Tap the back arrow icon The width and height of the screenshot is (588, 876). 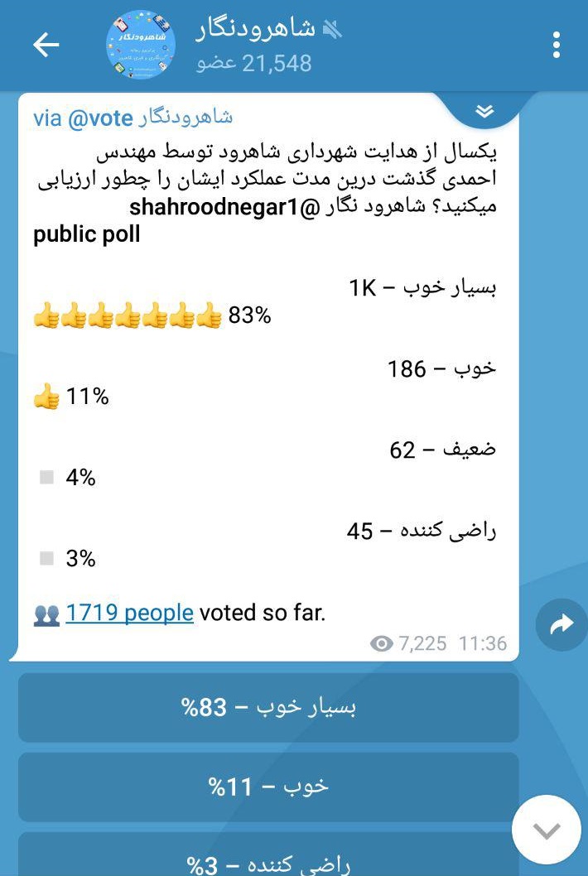click(46, 46)
